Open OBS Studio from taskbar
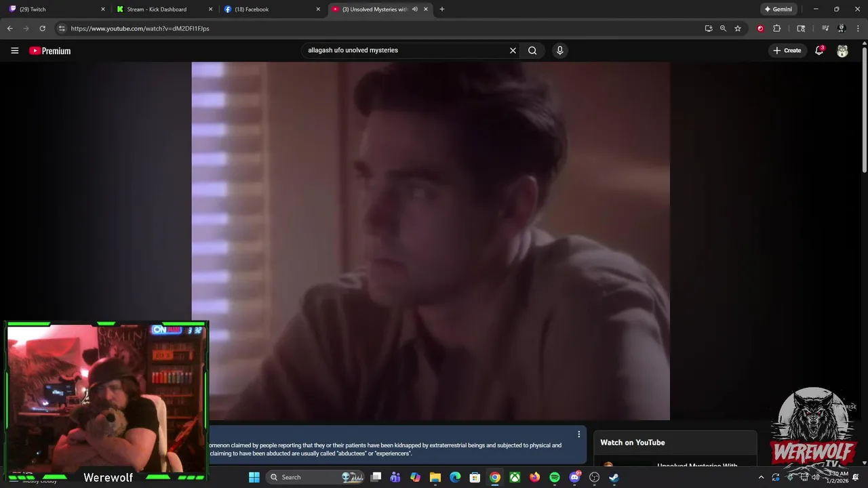This screenshot has height=488, width=868. [595, 477]
